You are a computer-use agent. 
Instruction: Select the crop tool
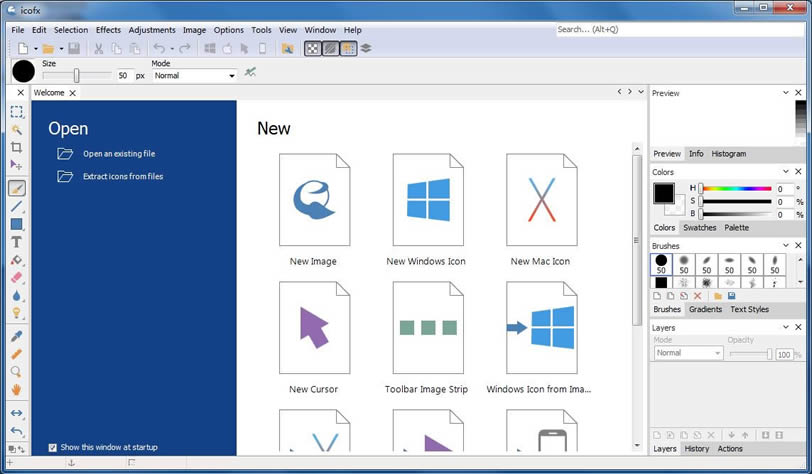pos(17,147)
